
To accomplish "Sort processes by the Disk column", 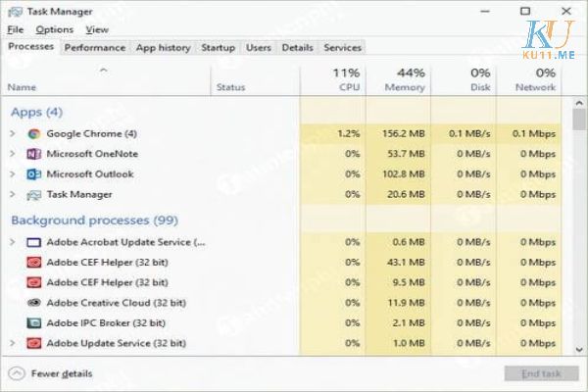I will click(x=464, y=80).
